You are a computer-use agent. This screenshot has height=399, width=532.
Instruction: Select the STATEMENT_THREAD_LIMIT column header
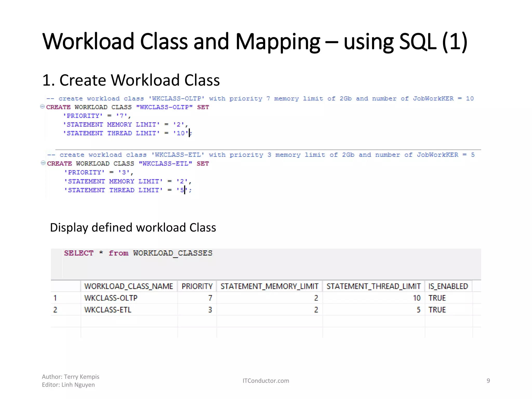[x=374, y=286]
